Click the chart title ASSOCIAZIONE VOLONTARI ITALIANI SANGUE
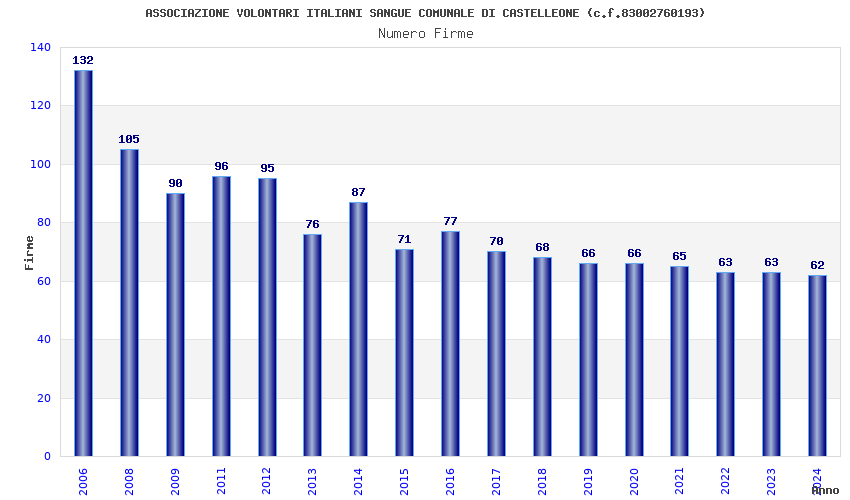The image size is (850, 500). [x=425, y=13]
